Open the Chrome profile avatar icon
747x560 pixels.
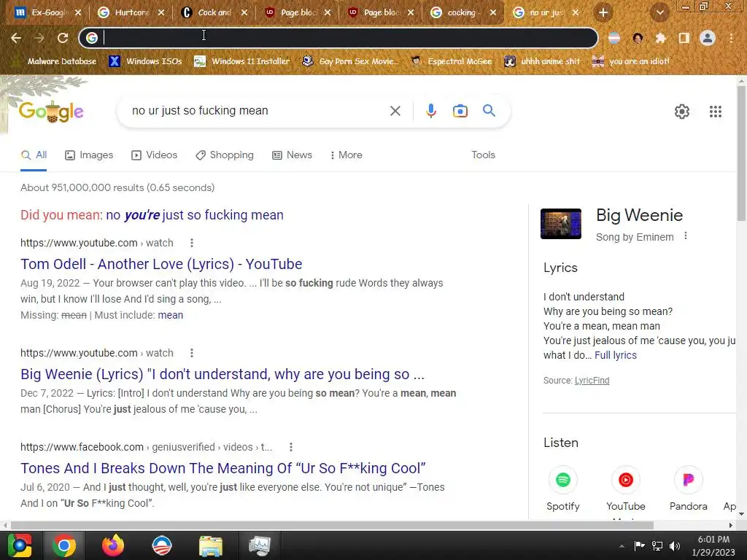(708, 38)
